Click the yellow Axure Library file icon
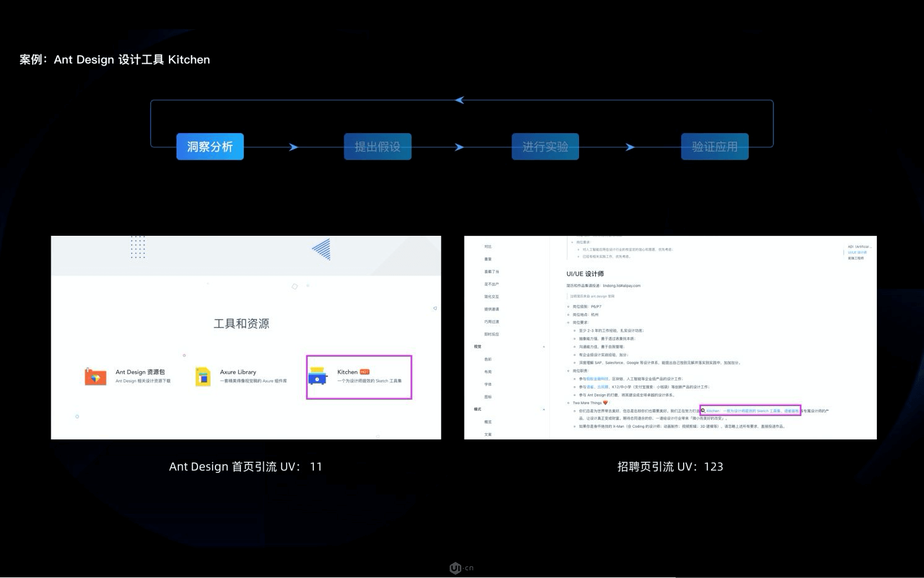Image resolution: width=924 pixels, height=578 pixels. (203, 376)
